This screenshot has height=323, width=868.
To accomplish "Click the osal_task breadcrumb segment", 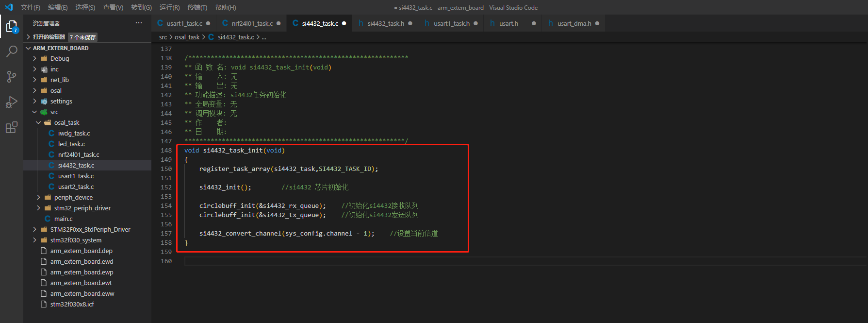I will coord(187,37).
